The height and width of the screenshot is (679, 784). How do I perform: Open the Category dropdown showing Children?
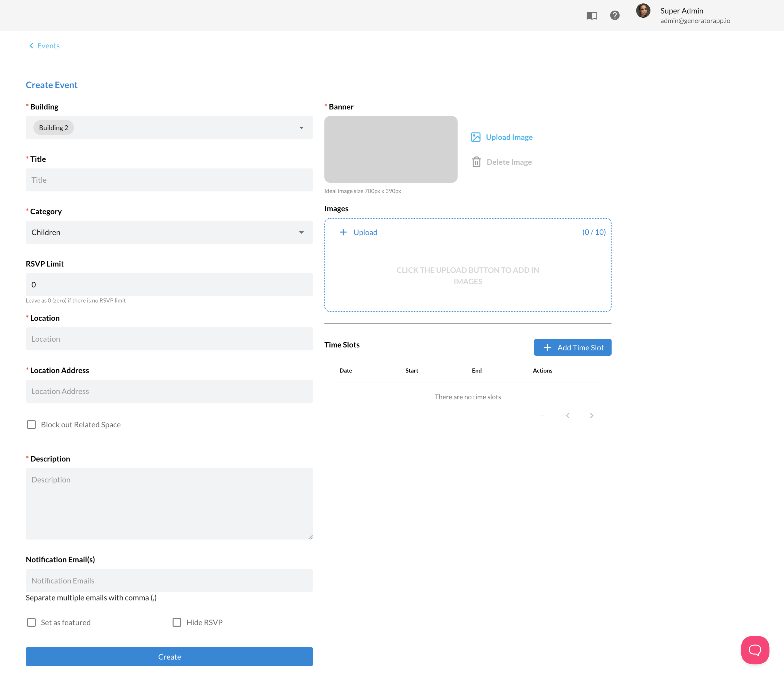click(169, 232)
